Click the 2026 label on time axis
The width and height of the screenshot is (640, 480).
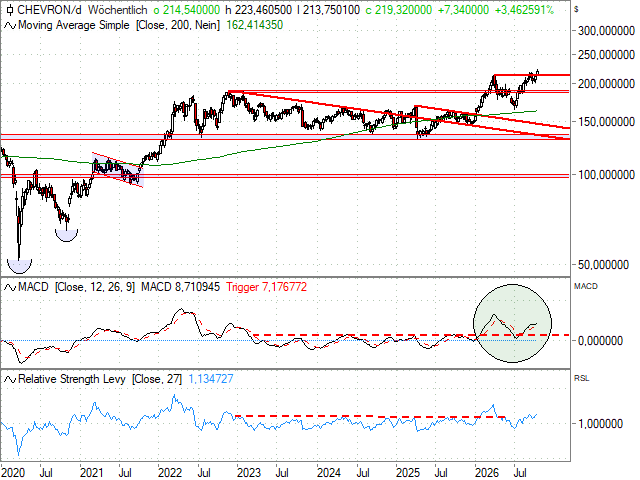click(487, 473)
